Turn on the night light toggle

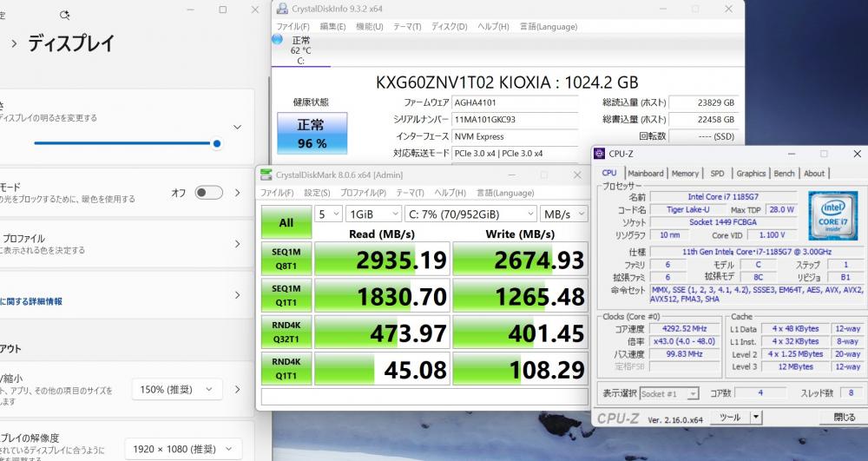point(209,193)
